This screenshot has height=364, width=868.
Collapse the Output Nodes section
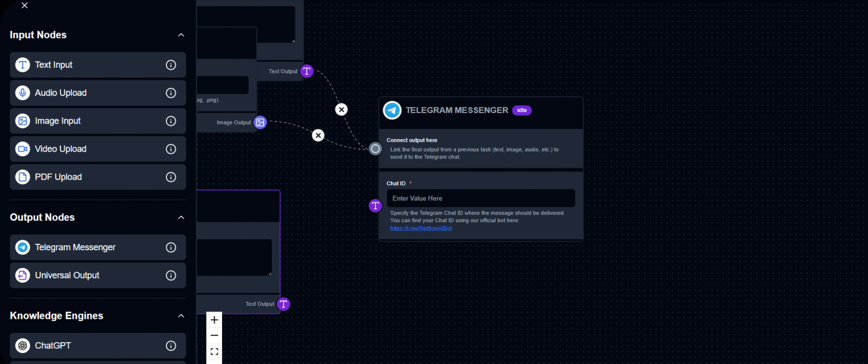181,218
